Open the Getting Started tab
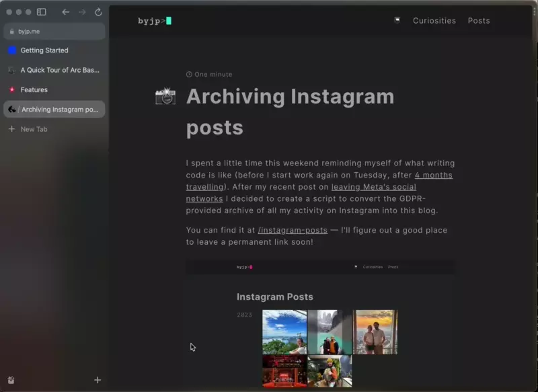Viewport: 538px width, 392px height. click(54, 50)
